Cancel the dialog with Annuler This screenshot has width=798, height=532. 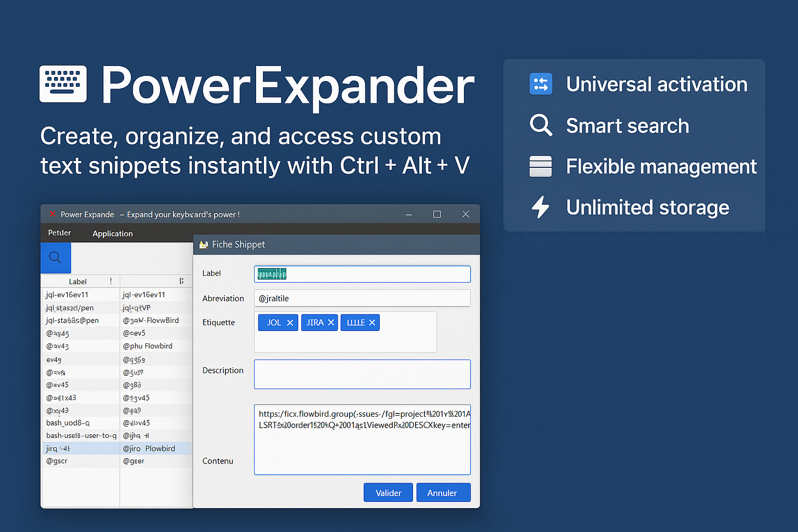tap(443, 492)
